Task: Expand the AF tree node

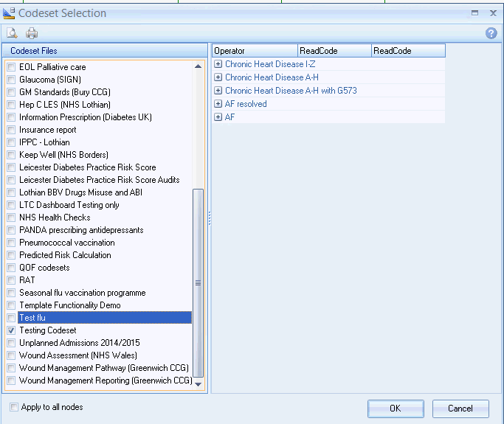Action: click(x=218, y=117)
